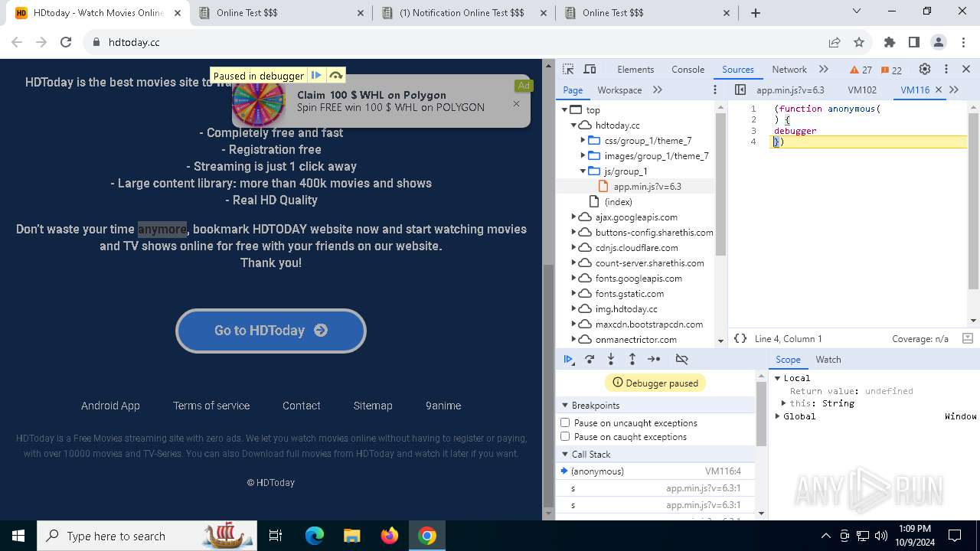Screen dimensions: 980x551
Task: Resume script from paused overlay
Action: point(316,75)
